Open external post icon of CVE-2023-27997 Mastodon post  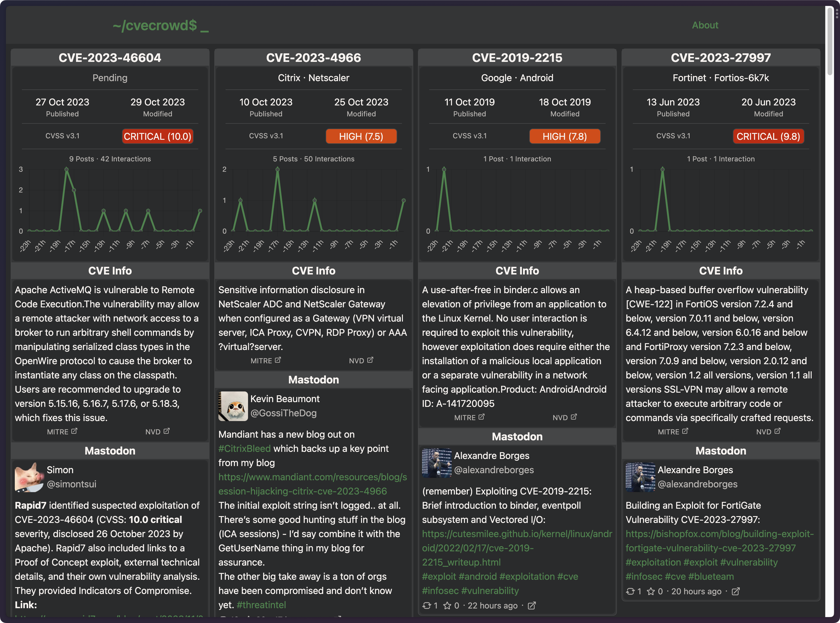coord(735,591)
